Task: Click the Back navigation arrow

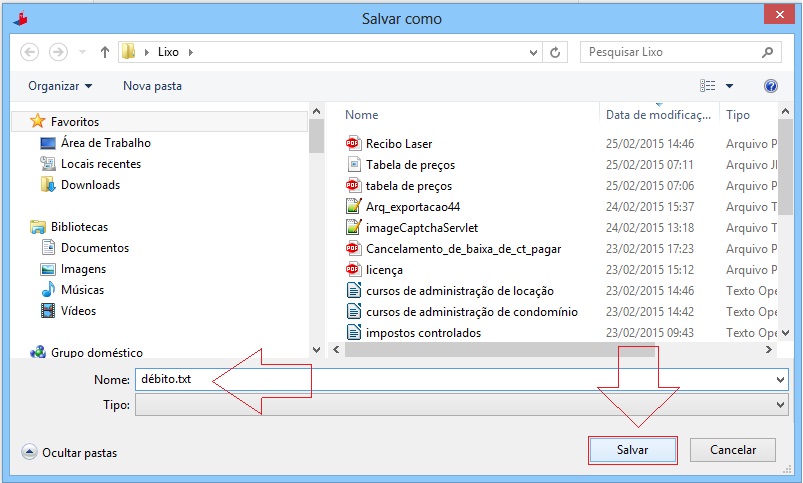Action: [29, 52]
